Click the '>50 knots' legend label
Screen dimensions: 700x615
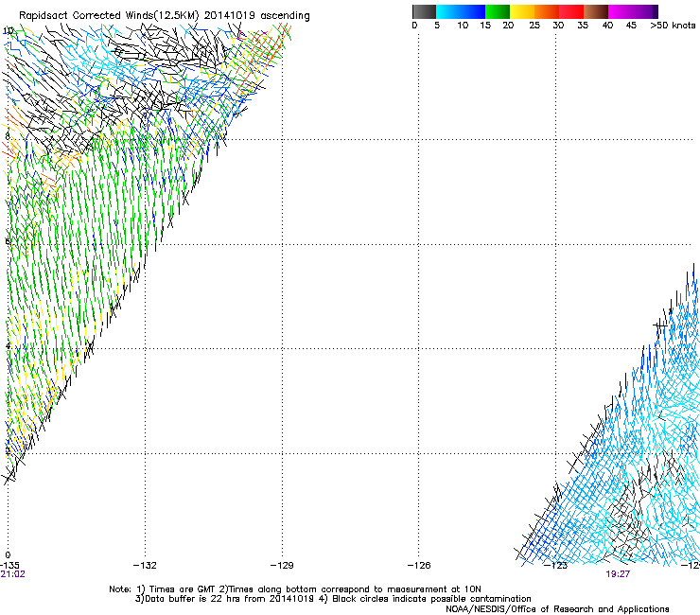coord(673,26)
